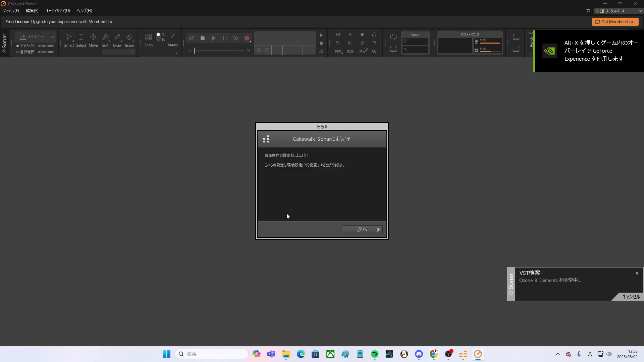Open the Export dropdown arrow

pyautogui.click(x=52, y=37)
